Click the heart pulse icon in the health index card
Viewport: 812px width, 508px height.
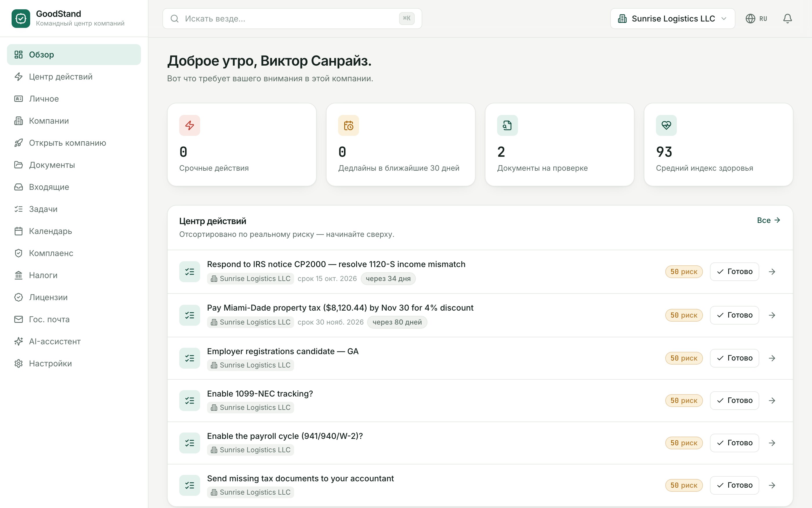coord(666,125)
